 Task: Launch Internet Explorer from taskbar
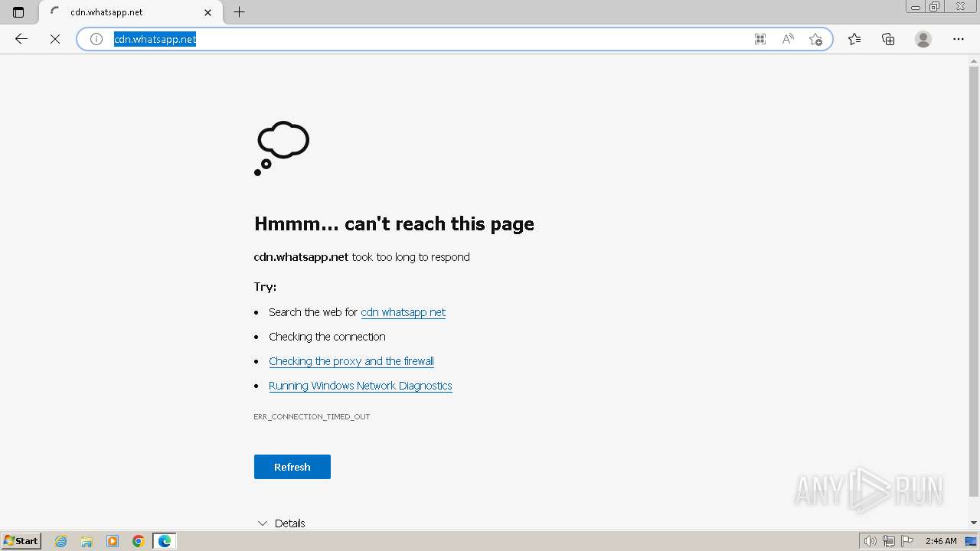coord(61,541)
